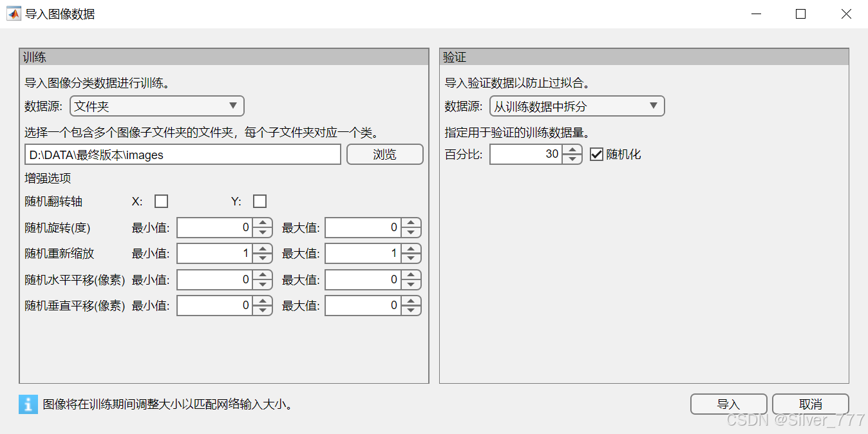This screenshot has width=868, height=434.
Task: Decrease 随机旋转 最小值 with down arrow
Action: click(262, 232)
